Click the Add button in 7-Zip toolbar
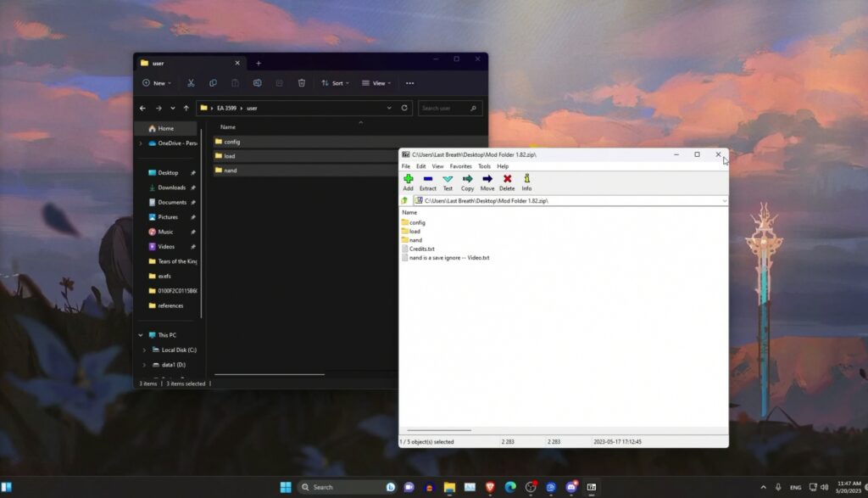The height and width of the screenshot is (498, 868). tap(408, 182)
